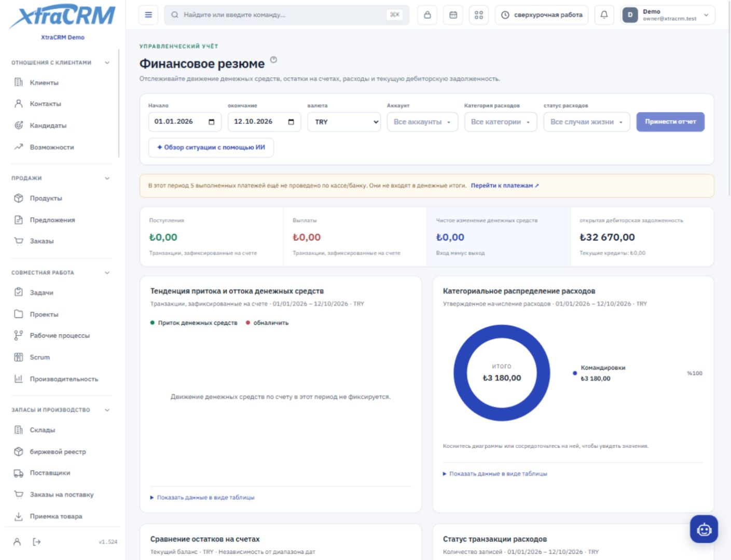This screenshot has width=731, height=560.
Task: Open the AI assistant robot chat button
Action: (704, 529)
